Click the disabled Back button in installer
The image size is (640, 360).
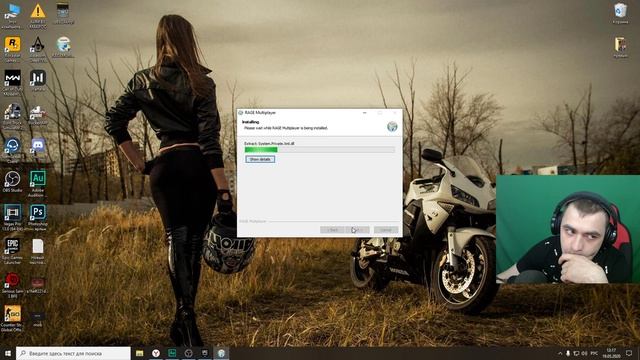click(332, 230)
